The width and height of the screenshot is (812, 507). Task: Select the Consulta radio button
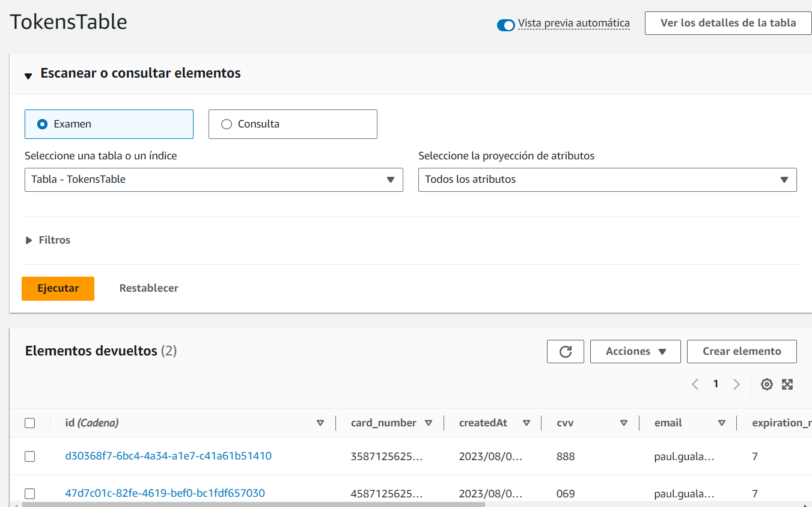[226, 124]
